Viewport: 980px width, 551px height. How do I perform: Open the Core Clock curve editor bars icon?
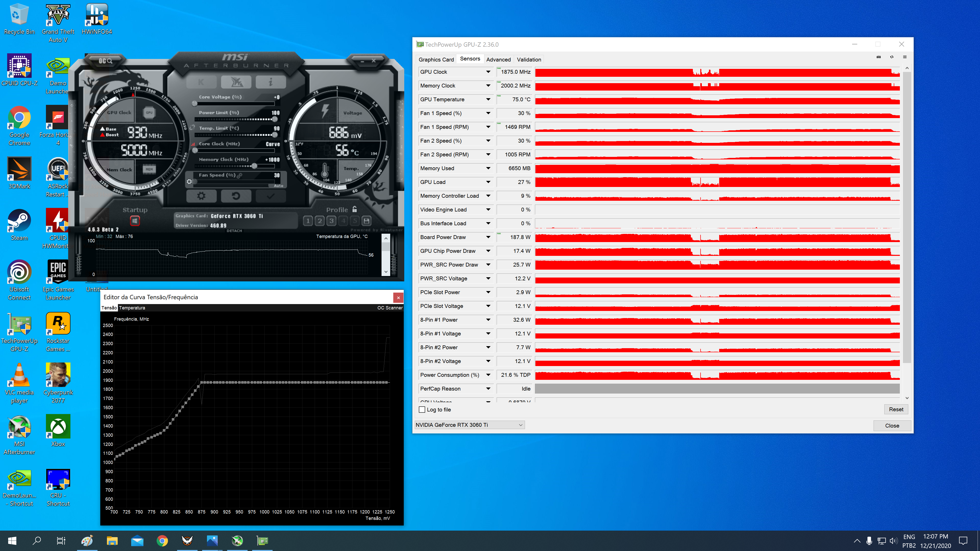(x=193, y=144)
